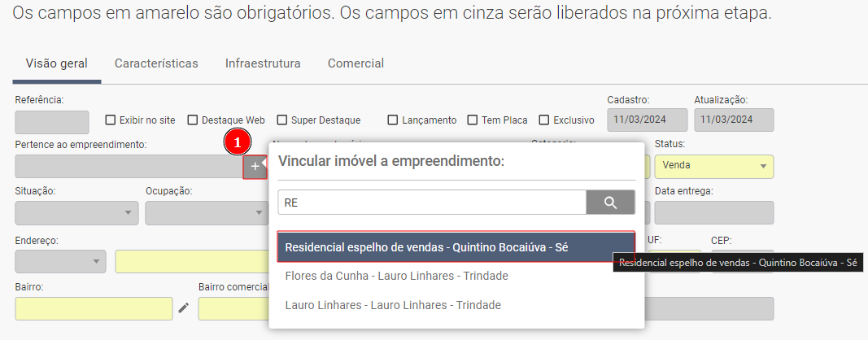Toggle the Exibir no site checkbox
This screenshot has height=340, width=868.
[110, 120]
